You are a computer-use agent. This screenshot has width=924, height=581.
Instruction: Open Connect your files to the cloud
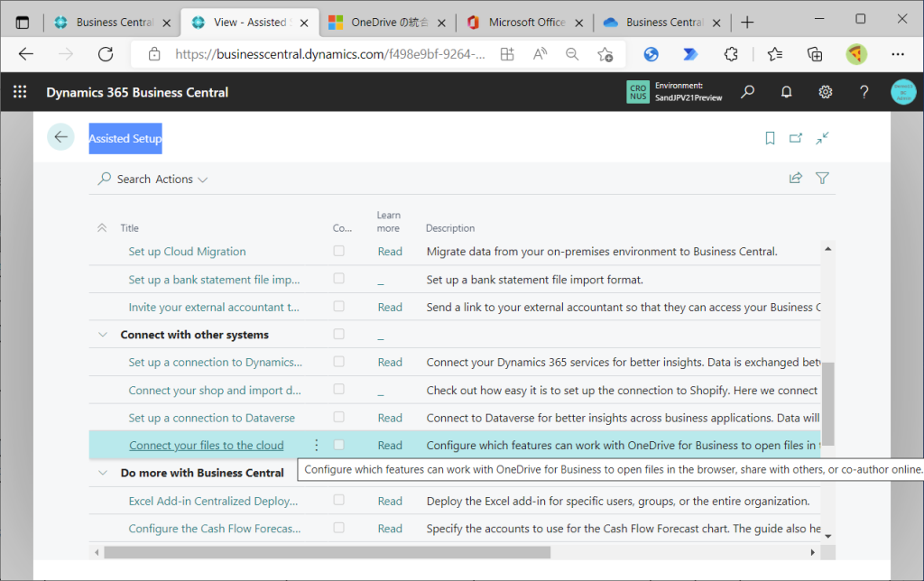point(207,446)
